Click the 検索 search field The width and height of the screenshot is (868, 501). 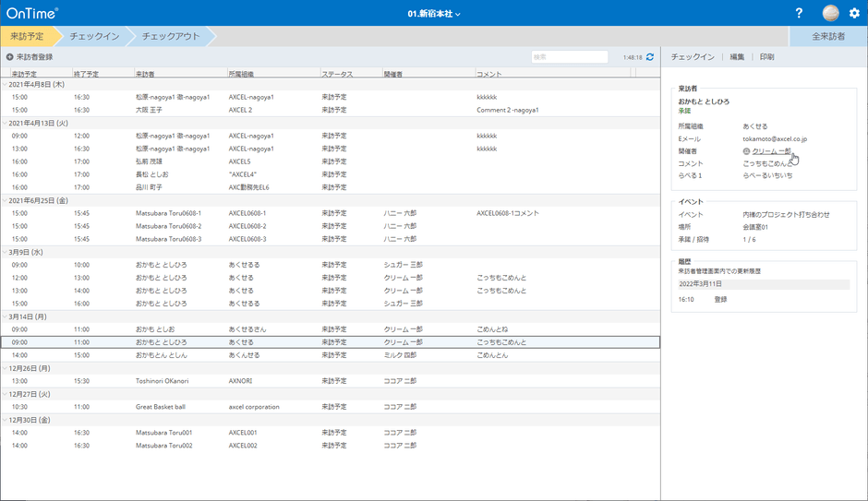click(x=569, y=57)
